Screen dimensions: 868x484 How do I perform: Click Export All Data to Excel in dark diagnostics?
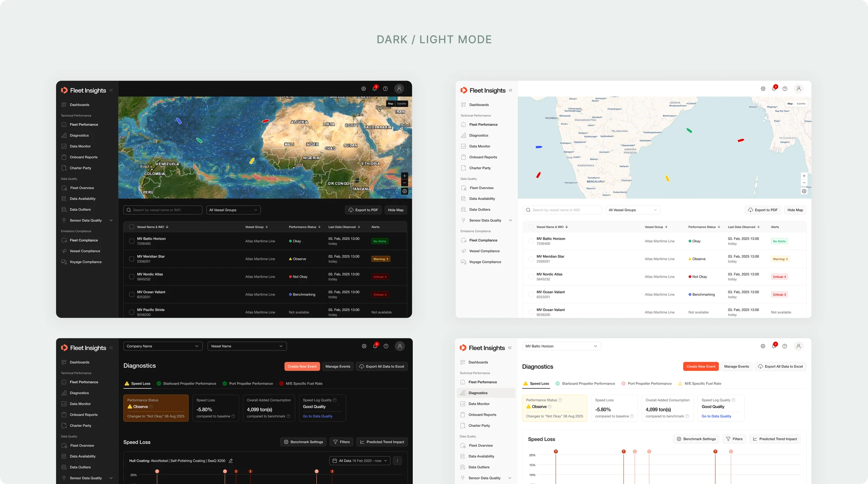pos(382,366)
